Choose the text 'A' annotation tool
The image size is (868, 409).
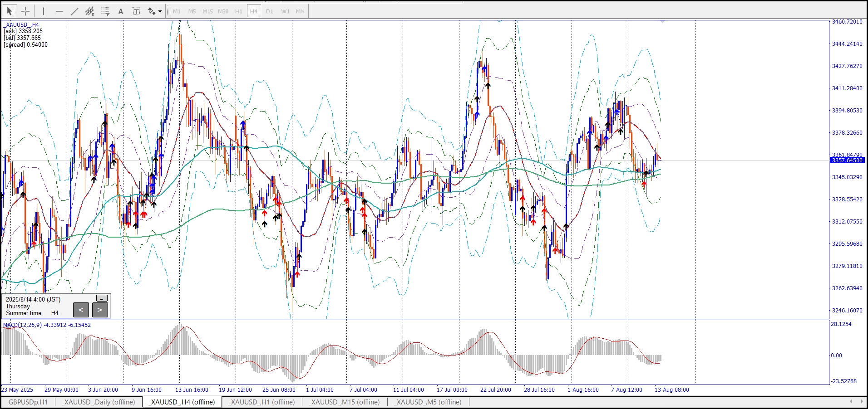(121, 11)
